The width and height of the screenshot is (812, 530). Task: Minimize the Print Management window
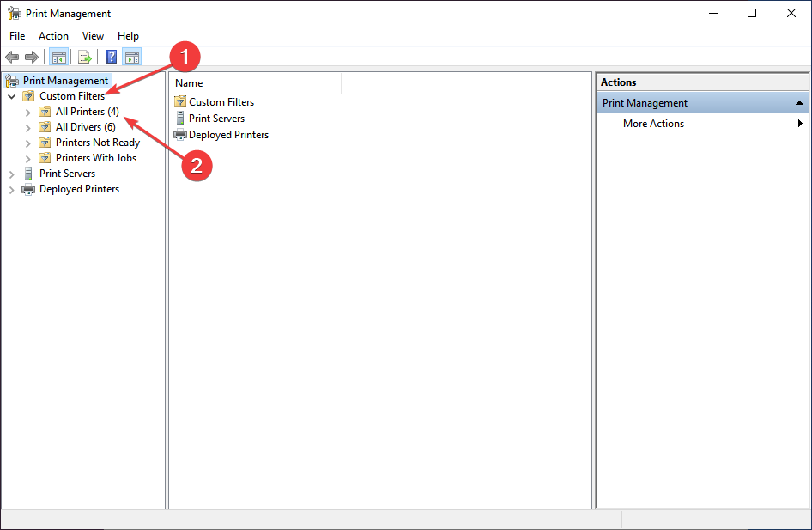[x=713, y=13]
